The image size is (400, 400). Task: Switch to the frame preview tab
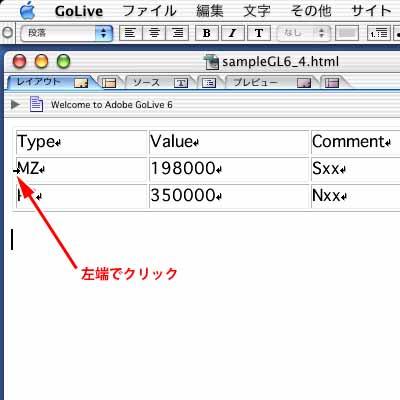coord(332,82)
